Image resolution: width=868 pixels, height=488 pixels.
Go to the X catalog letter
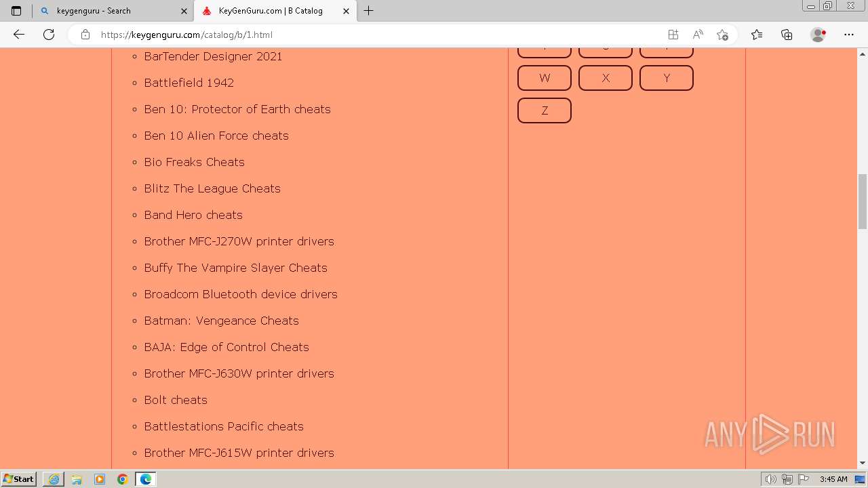[606, 78]
